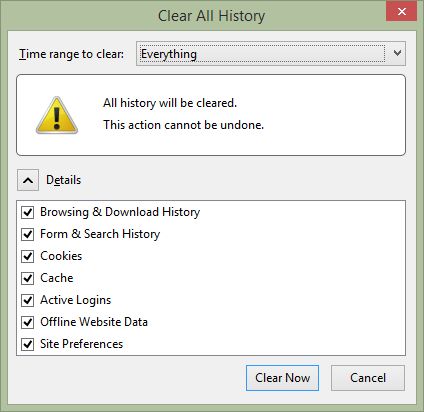Uncheck Browsing & Download History
The image size is (424, 412).
(x=27, y=212)
